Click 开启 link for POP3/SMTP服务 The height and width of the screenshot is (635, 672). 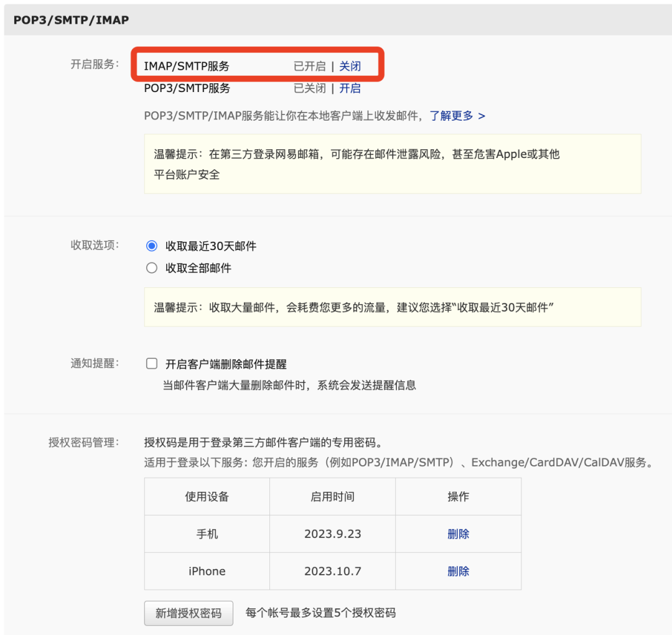point(350,88)
